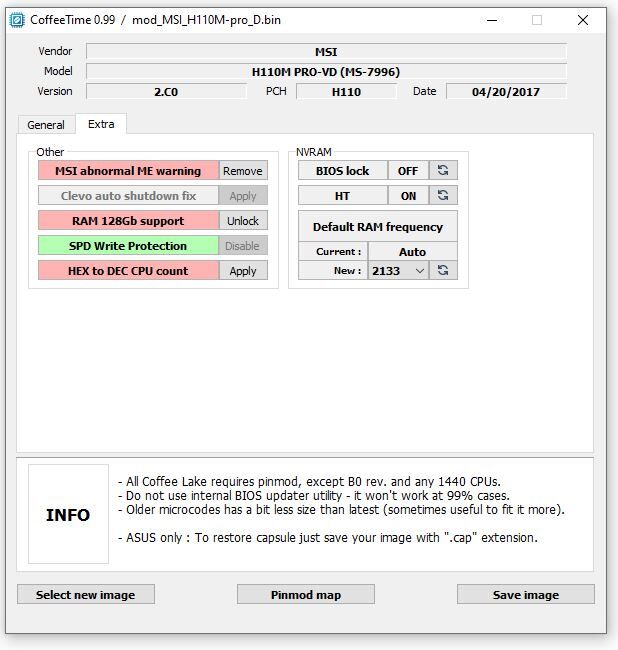Open the New RAM frequency 2133 dropdown
The image size is (618, 650).
[398, 271]
